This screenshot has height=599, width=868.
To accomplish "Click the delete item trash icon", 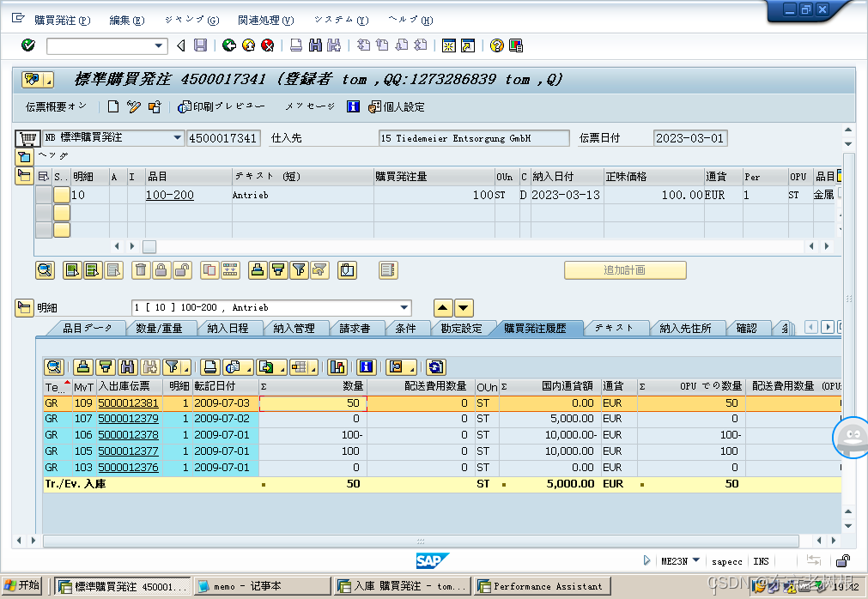I will pos(141,270).
